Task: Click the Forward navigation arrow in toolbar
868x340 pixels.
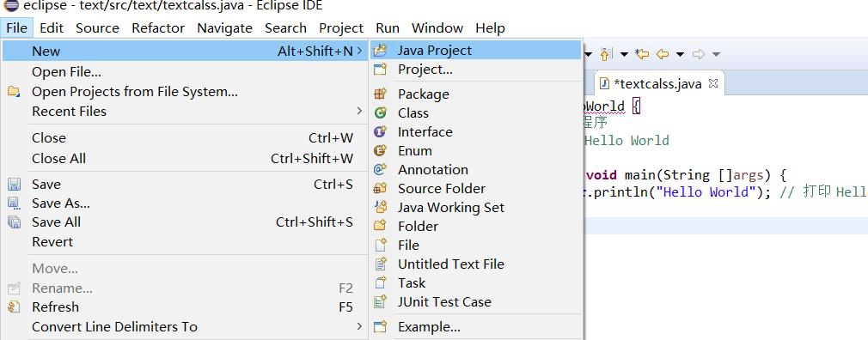Action: coord(699,53)
